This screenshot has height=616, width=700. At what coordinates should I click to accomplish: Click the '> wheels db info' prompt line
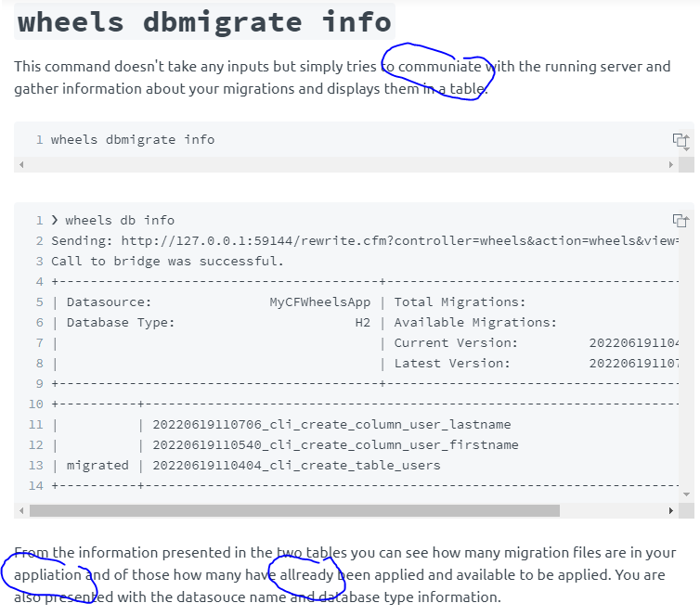pos(112,221)
